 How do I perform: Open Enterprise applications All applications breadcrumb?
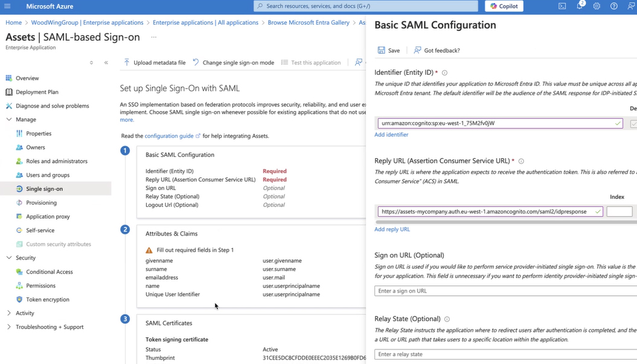(x=205, y=22)
